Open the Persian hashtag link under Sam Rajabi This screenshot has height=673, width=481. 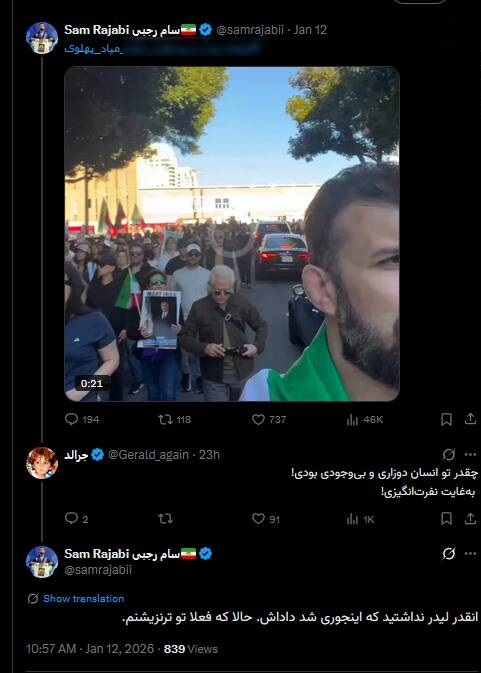(x=94, y=49)
